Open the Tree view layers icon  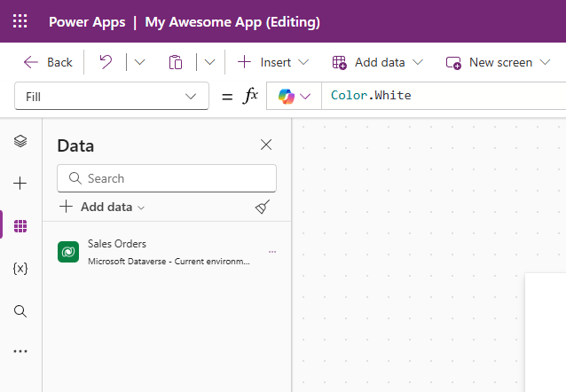[x=20, y=141]
